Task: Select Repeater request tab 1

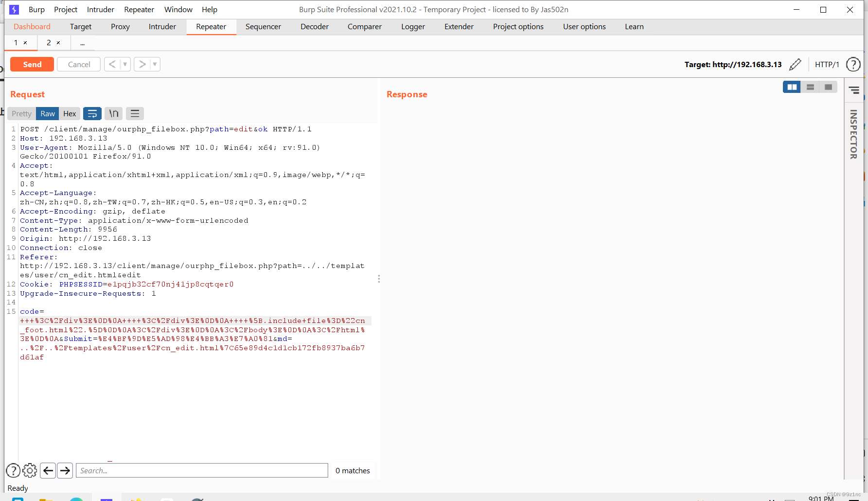Action: coord(16,43)
